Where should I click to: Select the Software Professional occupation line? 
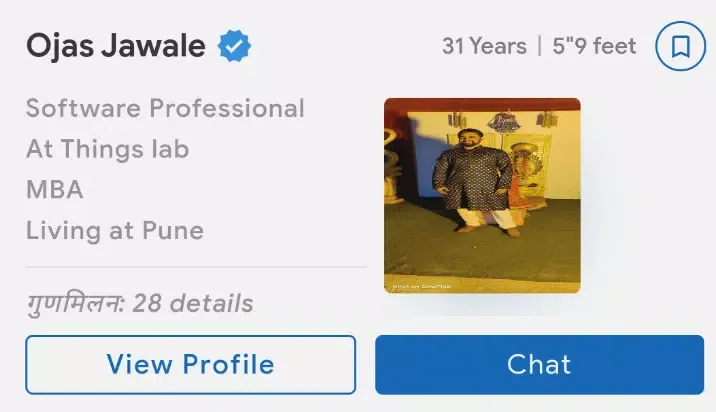coord(165,109)
